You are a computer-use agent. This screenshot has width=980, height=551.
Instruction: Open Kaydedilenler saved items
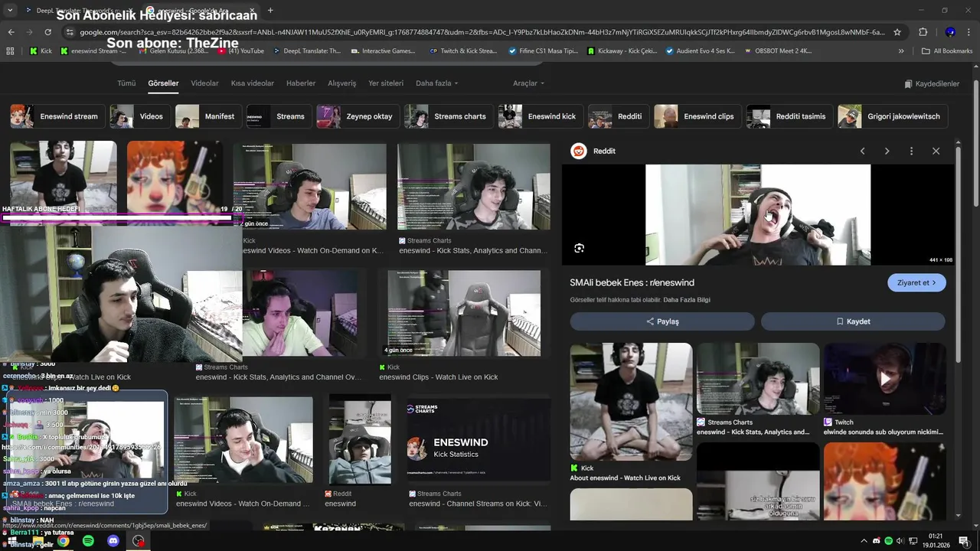tap(932, 84)
